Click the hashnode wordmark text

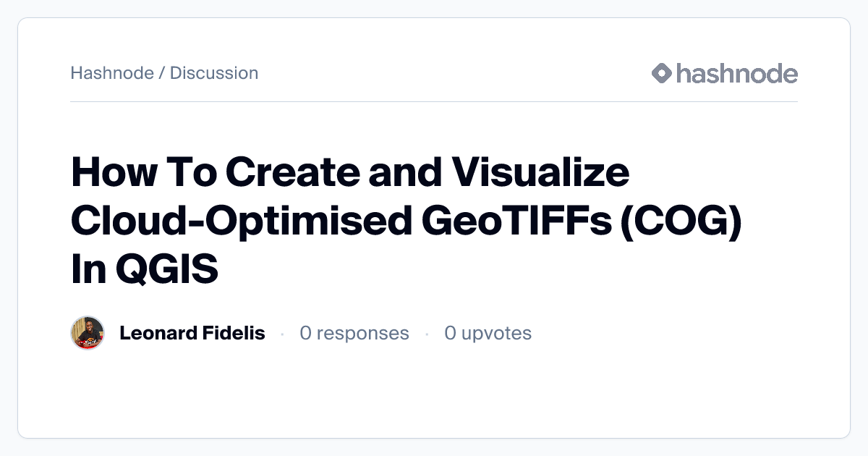736,73
